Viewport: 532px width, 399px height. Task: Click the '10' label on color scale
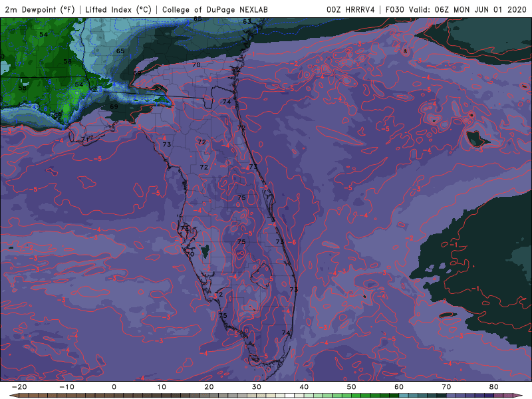coord(162,387)
